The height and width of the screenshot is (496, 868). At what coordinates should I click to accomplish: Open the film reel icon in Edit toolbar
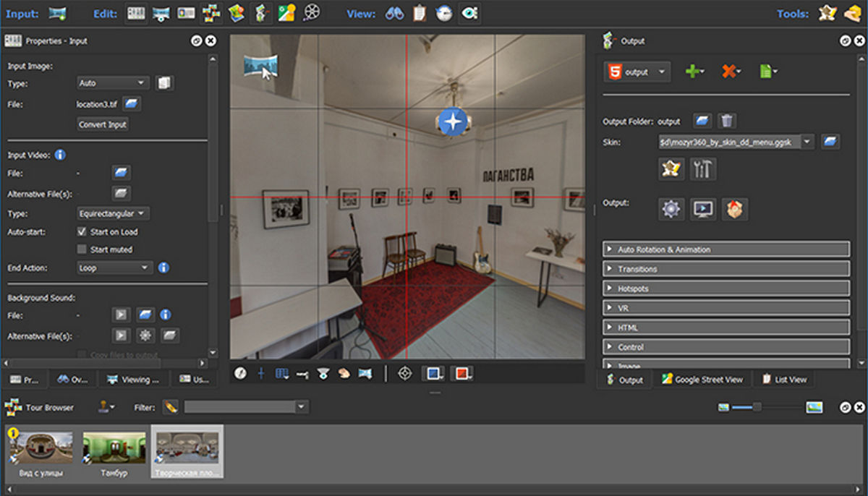click(312, 12)
